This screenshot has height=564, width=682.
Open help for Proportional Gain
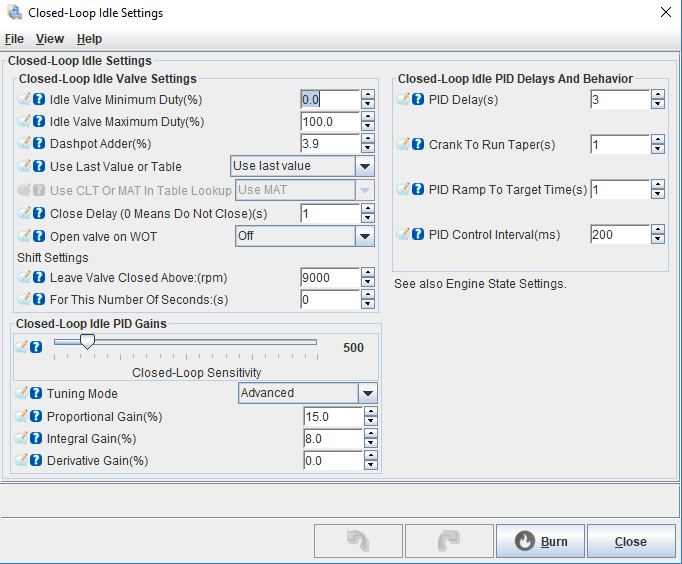click(36, 417)
